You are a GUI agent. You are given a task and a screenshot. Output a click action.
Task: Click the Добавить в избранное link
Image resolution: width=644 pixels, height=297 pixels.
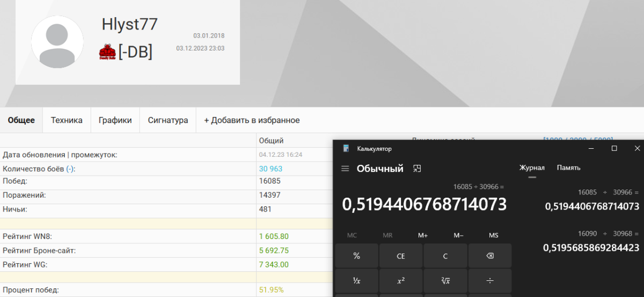252,120
